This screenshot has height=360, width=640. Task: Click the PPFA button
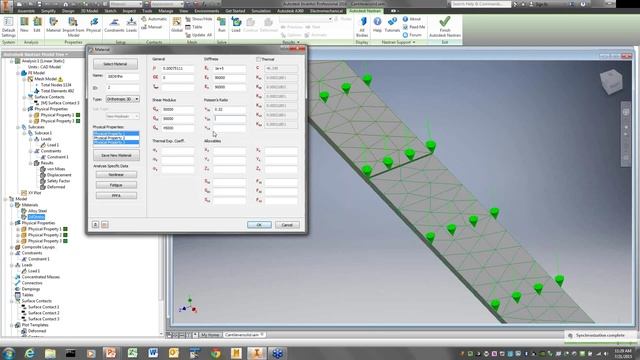point(116,196)
